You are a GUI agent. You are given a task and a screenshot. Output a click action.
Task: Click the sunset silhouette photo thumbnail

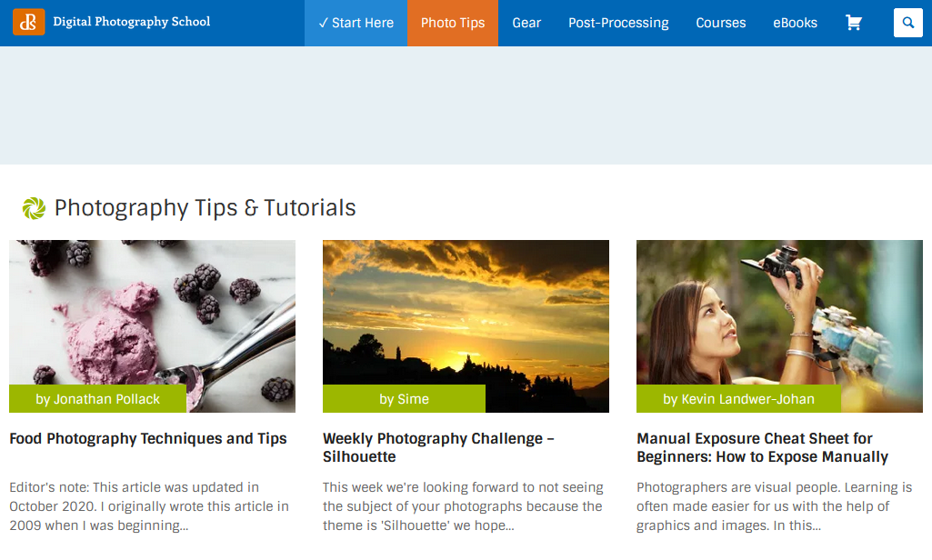coord(466,311)
